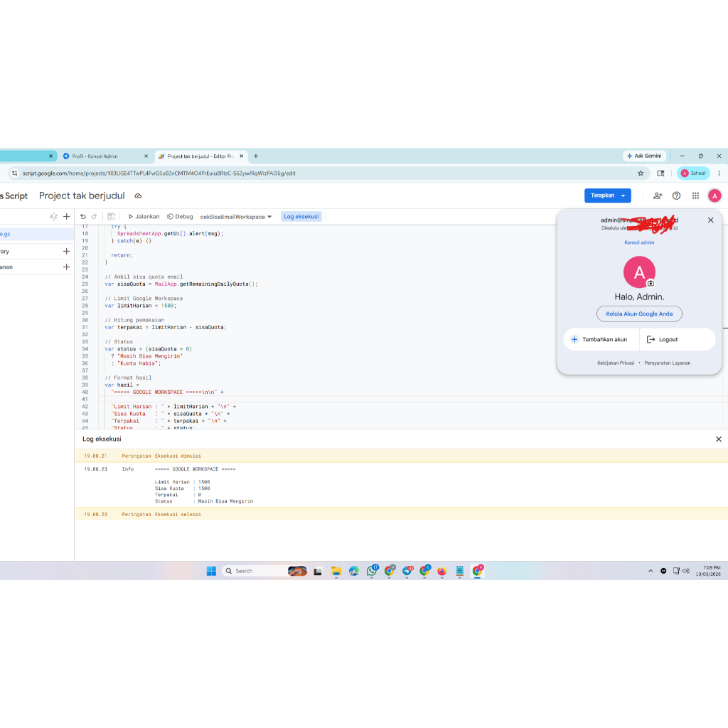
Task: Open the Chrome three-dot menu
Action: pyautogui.click(x=719, y=173)
